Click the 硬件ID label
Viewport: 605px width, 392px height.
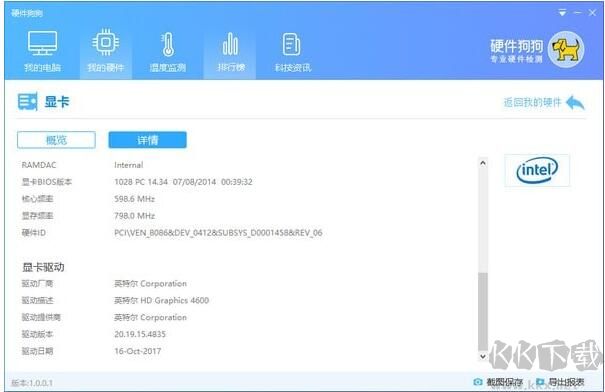coord(34,233)
